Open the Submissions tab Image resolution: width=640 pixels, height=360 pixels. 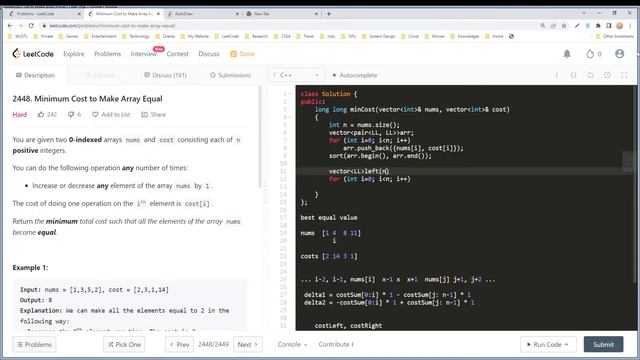[x=230, y=75]
